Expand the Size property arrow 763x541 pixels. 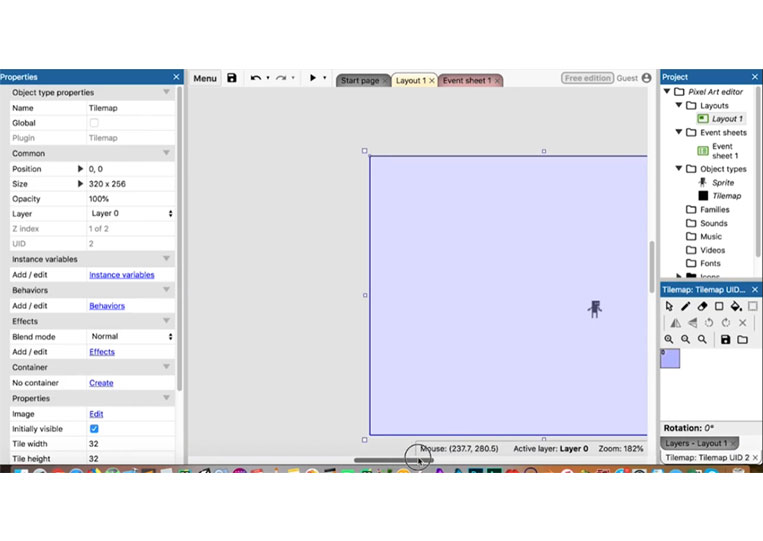(80, 184)
